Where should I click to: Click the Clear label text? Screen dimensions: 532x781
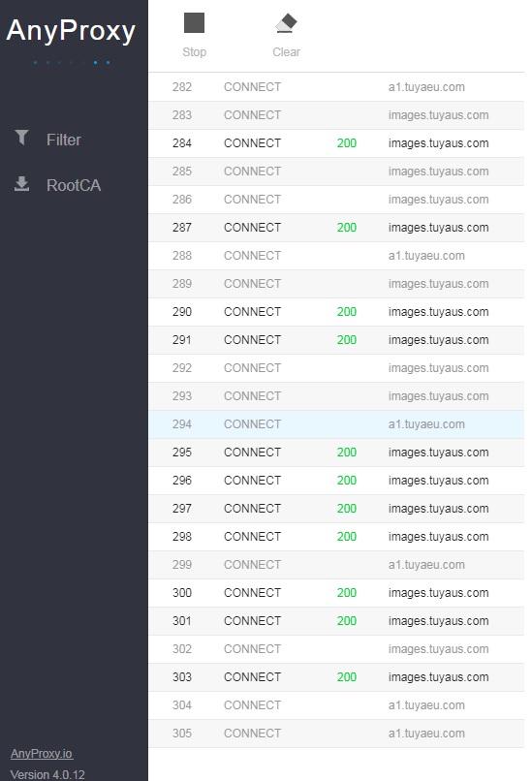pyautogui.click(x=287, y=51)
